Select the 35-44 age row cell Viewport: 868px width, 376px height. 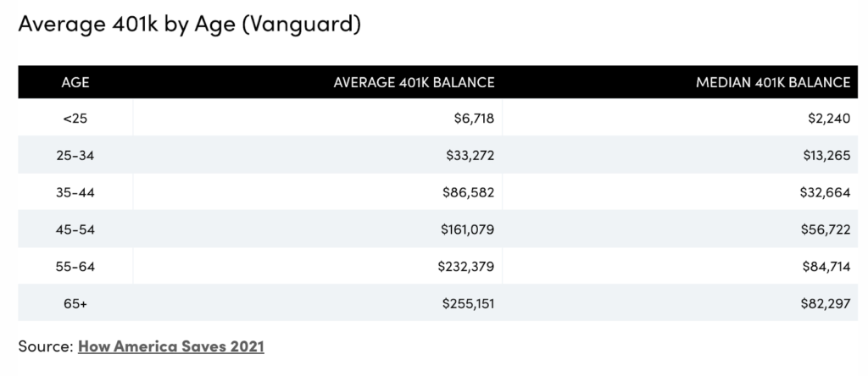tap(75, 192)
